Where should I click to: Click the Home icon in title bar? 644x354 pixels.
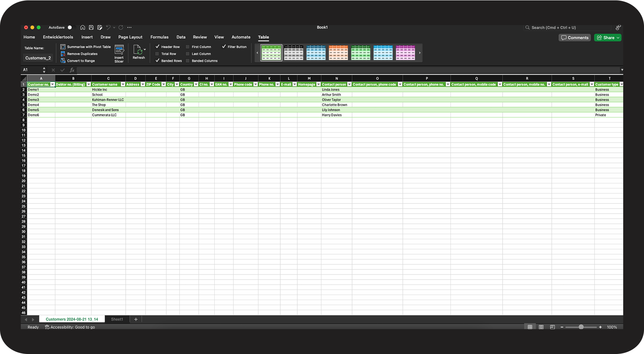pos(83,27)
